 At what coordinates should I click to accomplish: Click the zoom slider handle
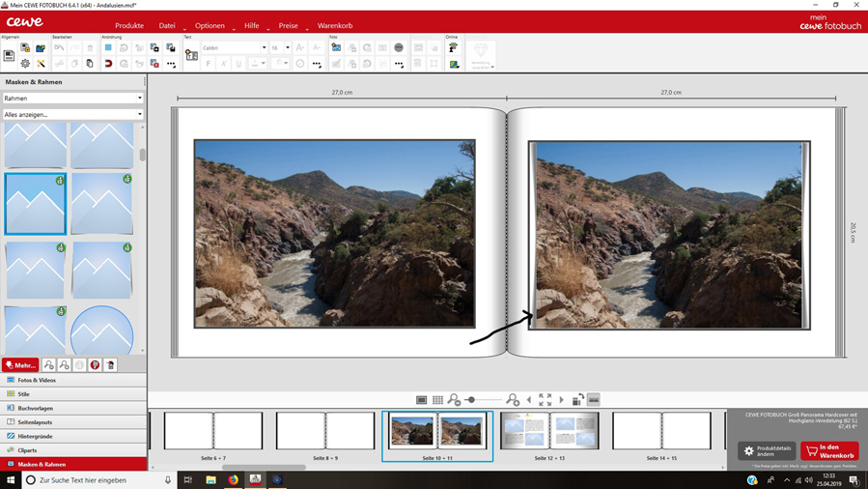[x=471, y=400]
